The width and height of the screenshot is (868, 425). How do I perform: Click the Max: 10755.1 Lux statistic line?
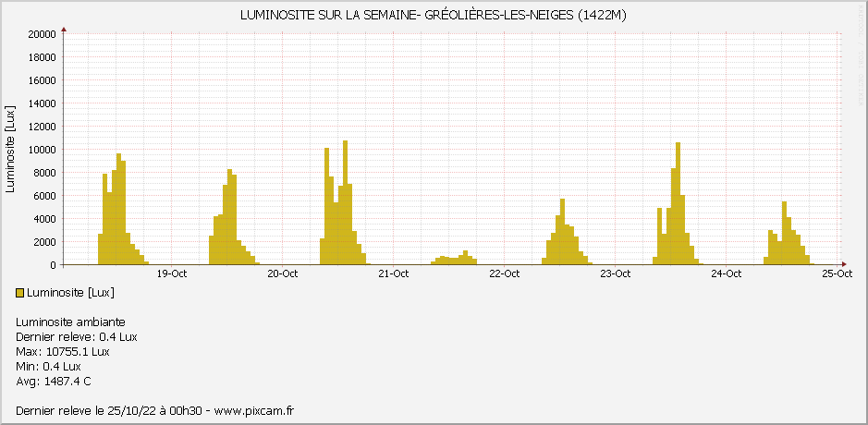point(63,352)
